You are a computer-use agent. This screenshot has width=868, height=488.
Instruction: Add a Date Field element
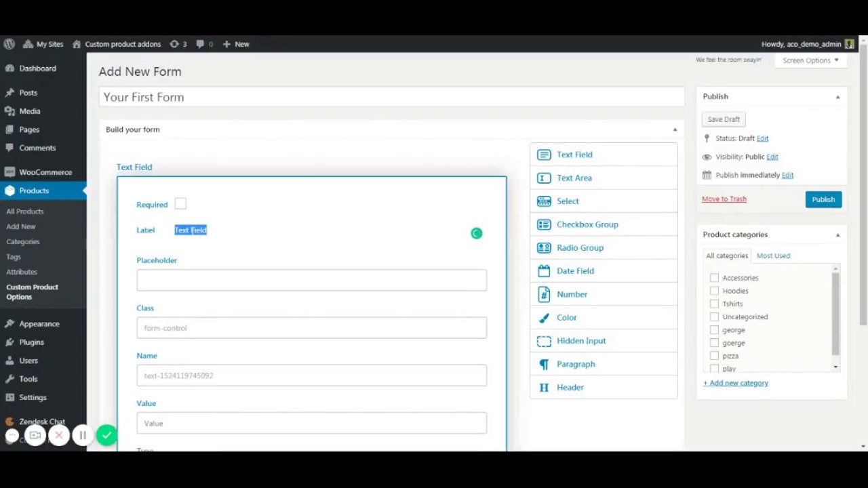tap(604, 271)
